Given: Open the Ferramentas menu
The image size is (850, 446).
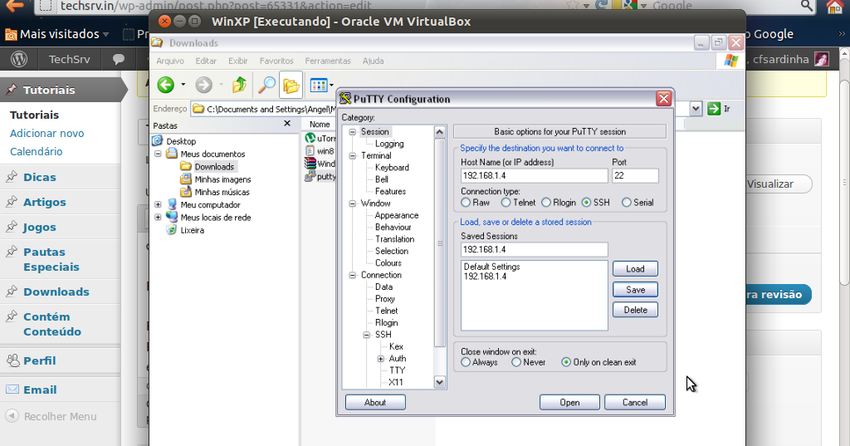Looking at the screenshot, I should 327,61.
